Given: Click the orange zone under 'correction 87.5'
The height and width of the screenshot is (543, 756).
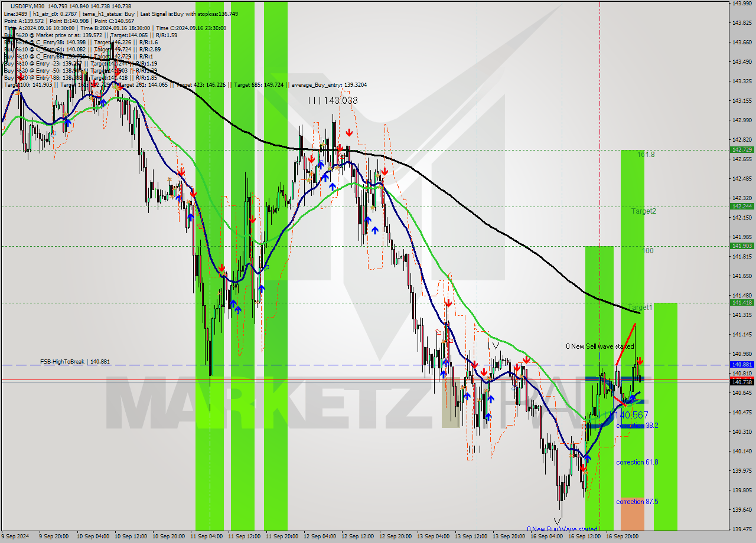Looking at the screenshot, I should pyautogui.click(x=632, y=513).
